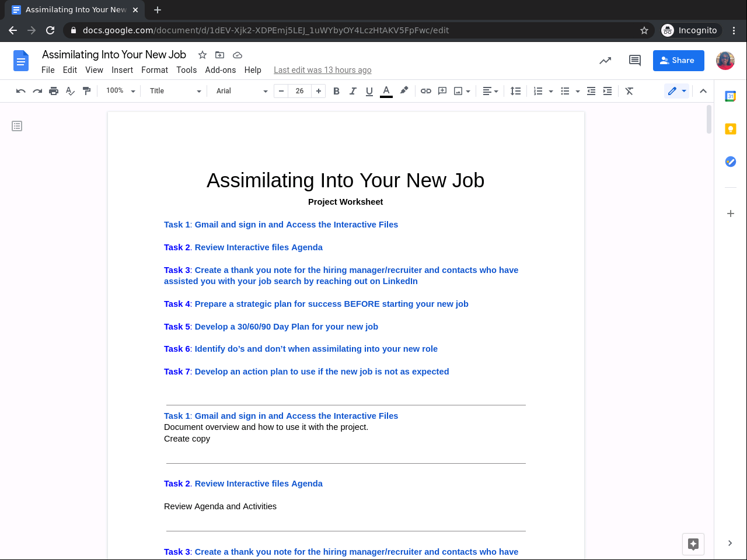Open Last edit was 13 hours ago link

point(323,70)
